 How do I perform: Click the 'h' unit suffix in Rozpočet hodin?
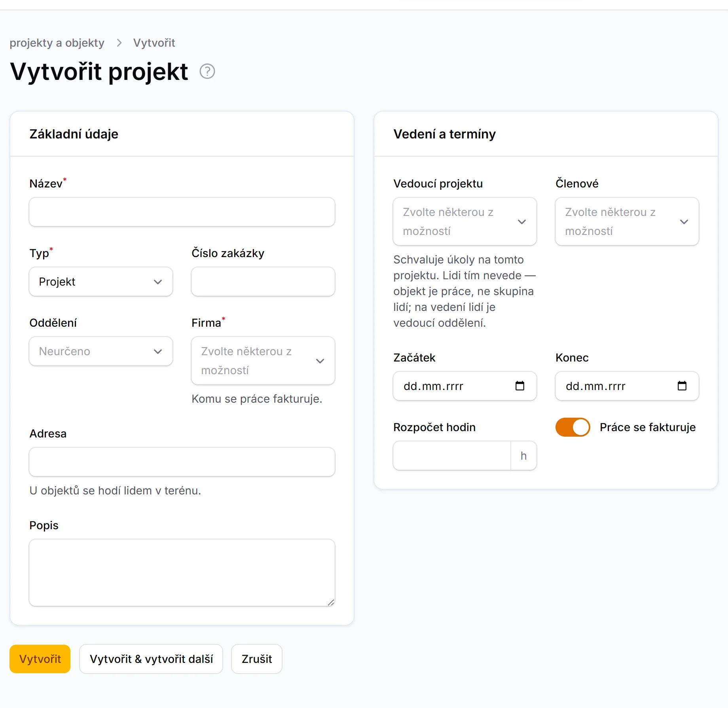click(x=524, y=456)
